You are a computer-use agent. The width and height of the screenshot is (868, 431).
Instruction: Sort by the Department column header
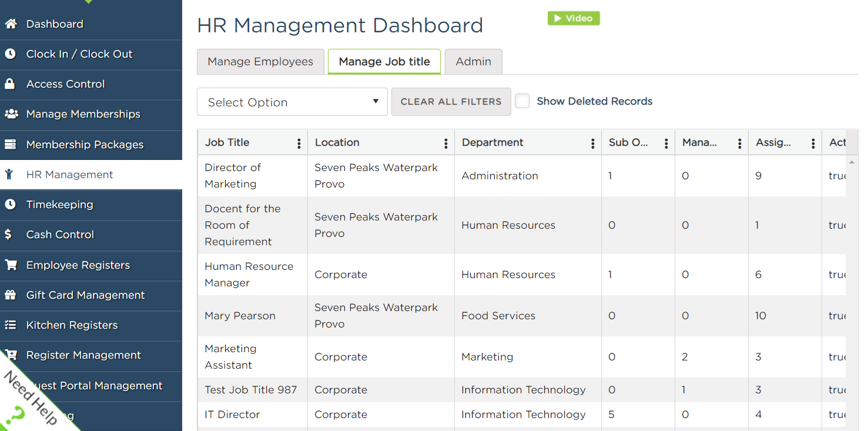[x=492, y=142]
